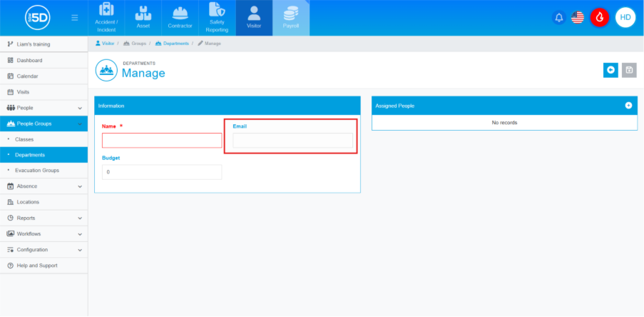Change language via US flag icon

tap(578, 18)
